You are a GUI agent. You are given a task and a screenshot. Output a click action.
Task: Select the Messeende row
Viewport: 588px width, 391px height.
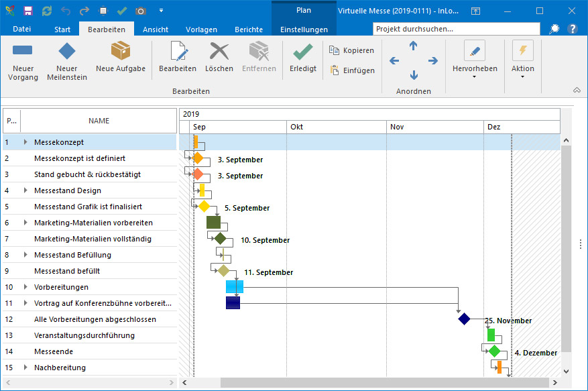tap(90, 351)
